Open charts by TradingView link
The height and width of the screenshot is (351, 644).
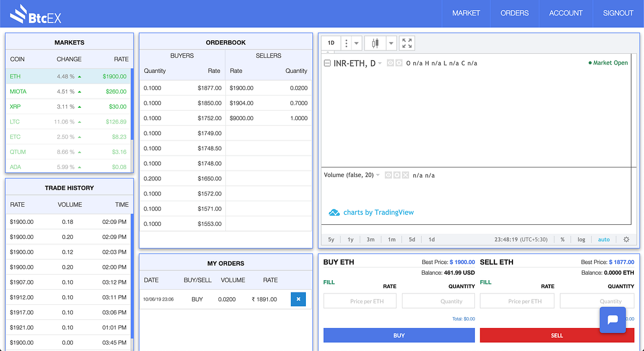pos(378,213)
